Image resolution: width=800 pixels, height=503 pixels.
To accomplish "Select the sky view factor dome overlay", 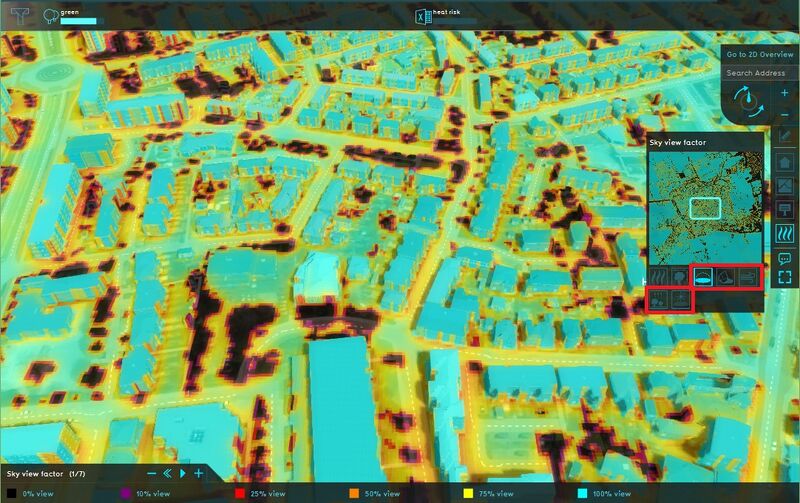I will point(703,277).
